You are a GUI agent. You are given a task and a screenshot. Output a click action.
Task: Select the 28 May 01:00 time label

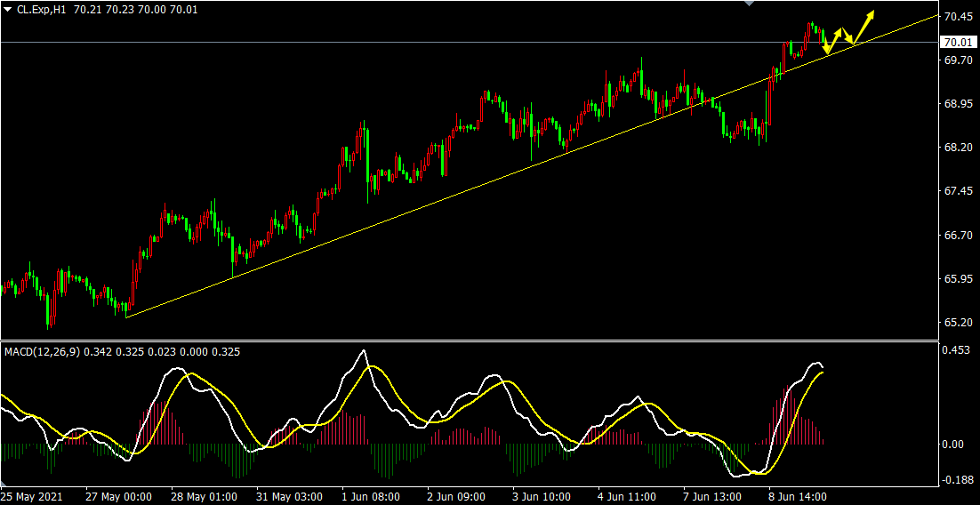202,496
